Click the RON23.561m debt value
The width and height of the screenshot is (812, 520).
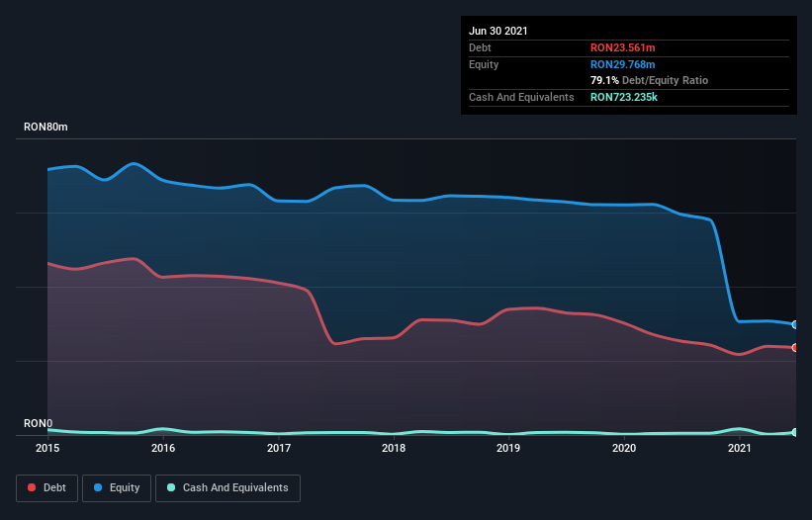tap(622, 47)
